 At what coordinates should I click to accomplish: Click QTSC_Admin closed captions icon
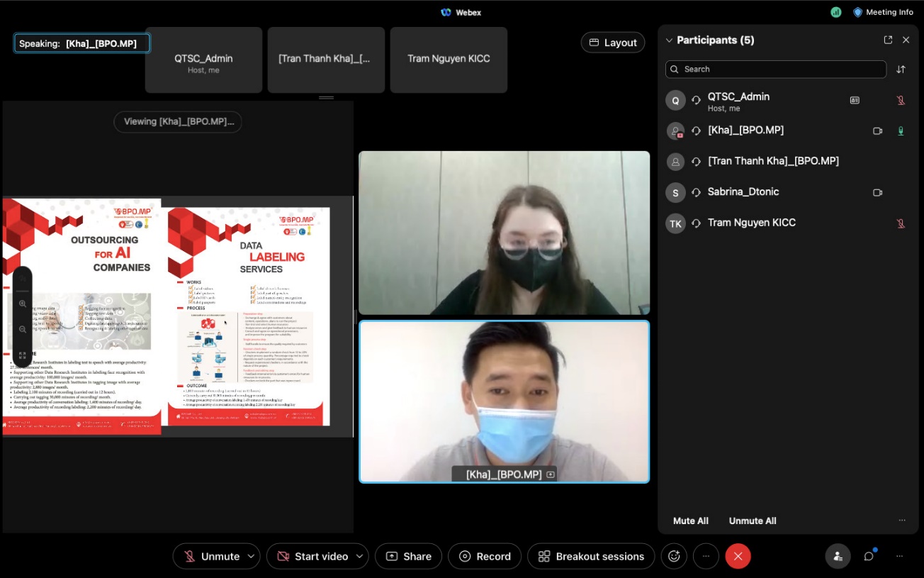[x=855, y=101]
